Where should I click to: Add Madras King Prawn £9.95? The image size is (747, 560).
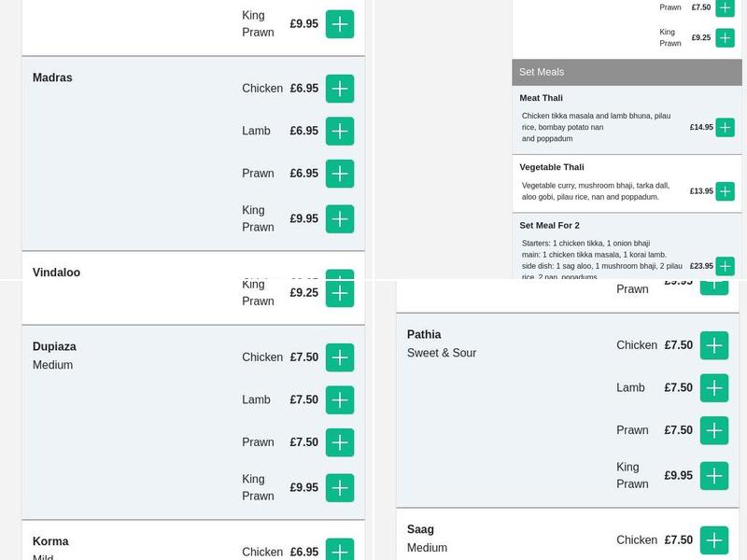[x=340, y=219]
